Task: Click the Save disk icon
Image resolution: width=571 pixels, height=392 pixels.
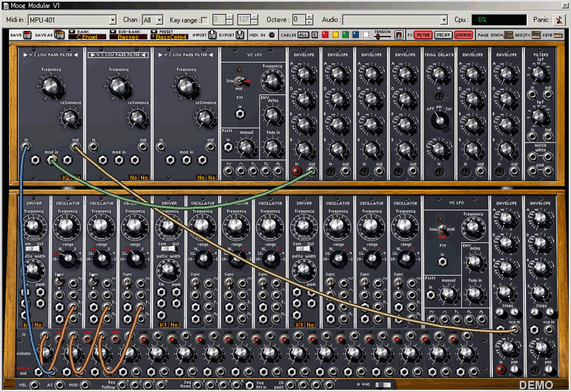Action: click(27, 35)
